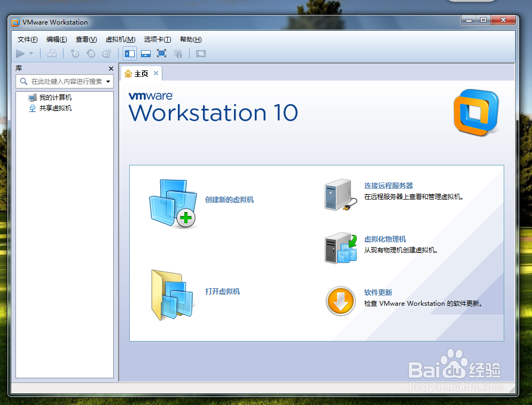Open the 虚拟机(M) menu
The height and width of the screenshot is (405, 532).
pyautogui.click(x=120, y=39)
